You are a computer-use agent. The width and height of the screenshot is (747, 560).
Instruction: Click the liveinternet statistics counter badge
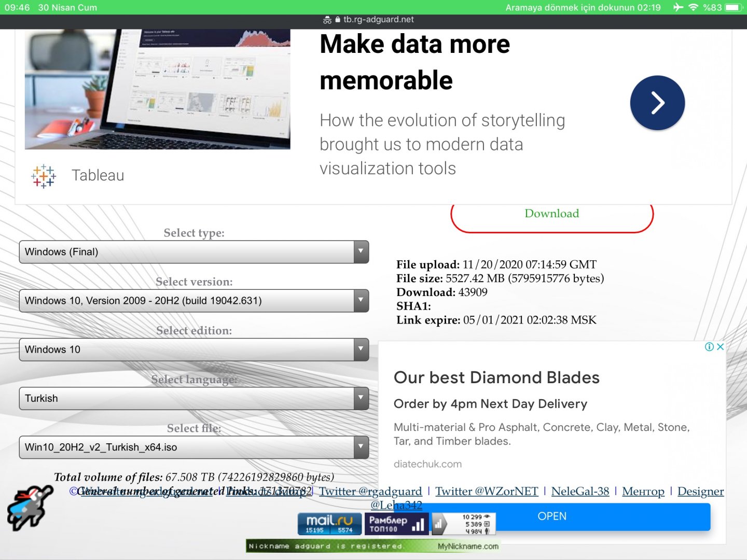pyautogui.click(x=464, y=524)
